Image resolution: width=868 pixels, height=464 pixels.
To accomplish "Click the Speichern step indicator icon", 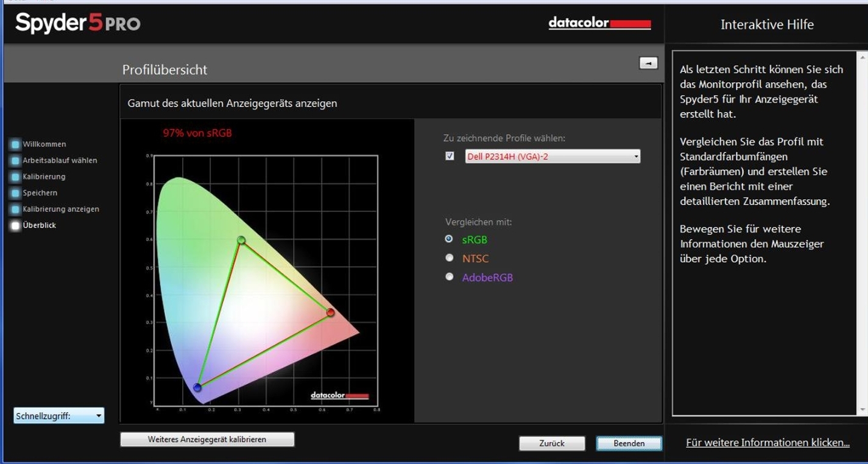I will (15, 193).
